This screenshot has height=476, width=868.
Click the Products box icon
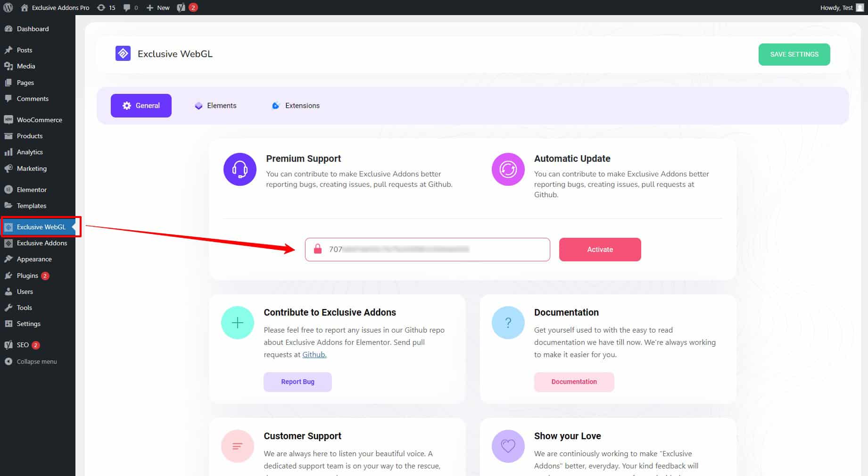(x=8, y=136)
